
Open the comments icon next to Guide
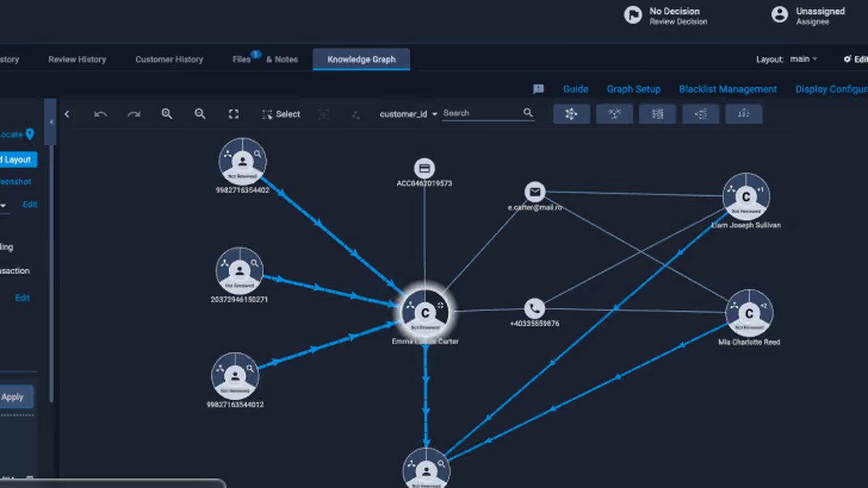point(538,90)
